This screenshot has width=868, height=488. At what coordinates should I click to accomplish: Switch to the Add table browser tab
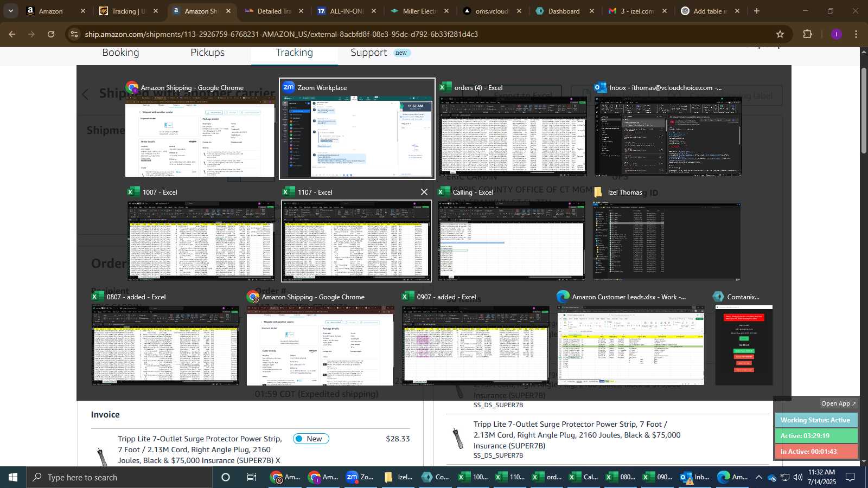(x=710, y=11)
